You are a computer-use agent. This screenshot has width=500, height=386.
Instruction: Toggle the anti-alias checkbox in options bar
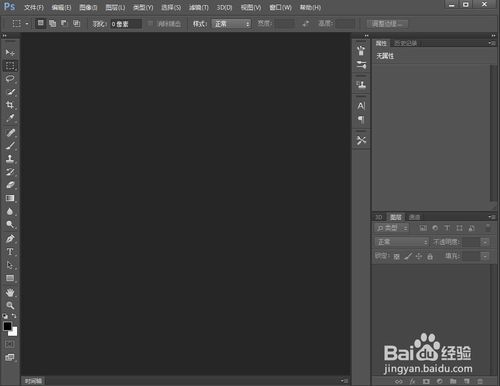coord(150,24)
